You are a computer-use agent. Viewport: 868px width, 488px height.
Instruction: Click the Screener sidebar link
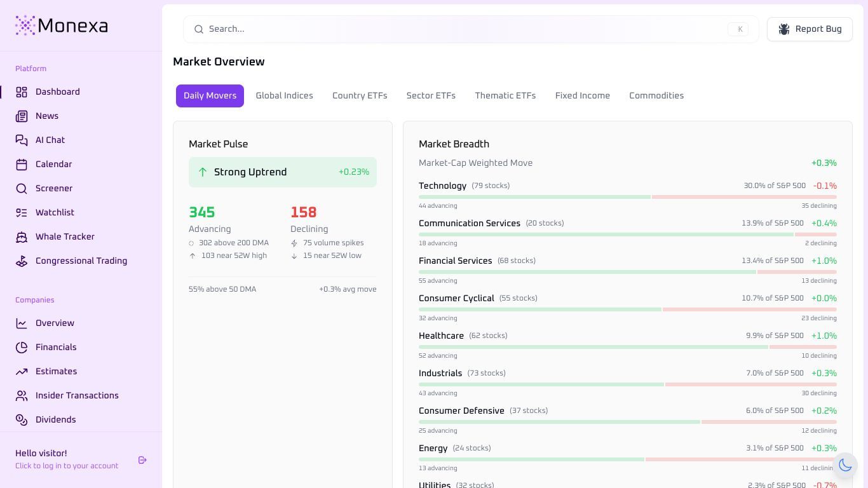pyautogui.click(x=54, y=189)
